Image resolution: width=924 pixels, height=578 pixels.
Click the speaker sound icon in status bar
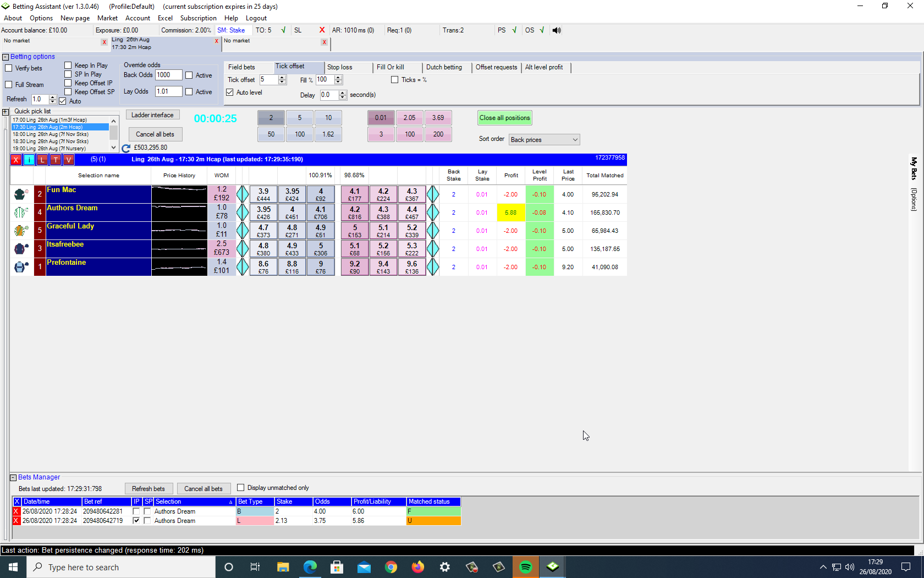click(557, 30)
